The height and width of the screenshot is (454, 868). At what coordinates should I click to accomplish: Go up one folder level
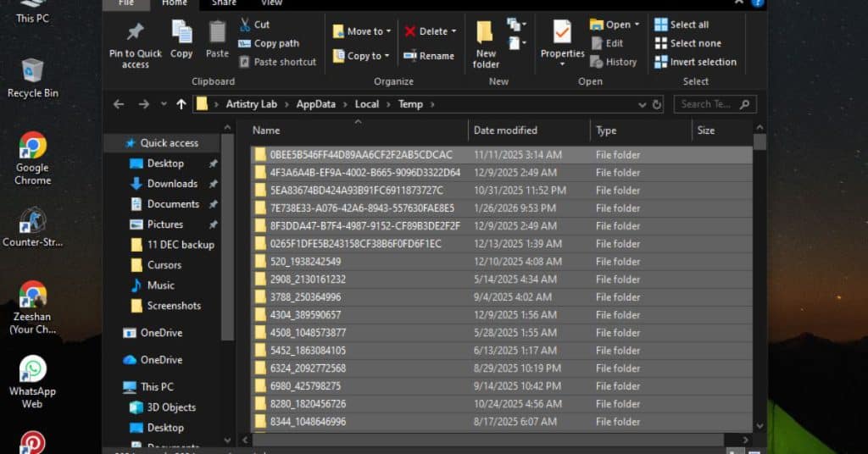pyautogui.click(x=181, y=104)
